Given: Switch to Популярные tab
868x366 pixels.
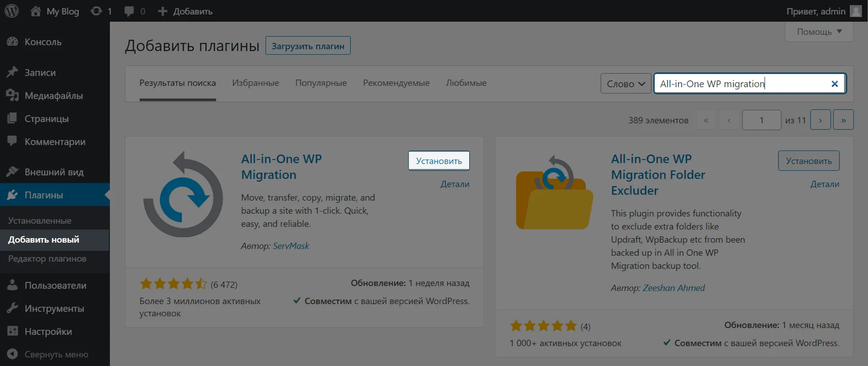Looking at the screenshot, I should (321, 83).
